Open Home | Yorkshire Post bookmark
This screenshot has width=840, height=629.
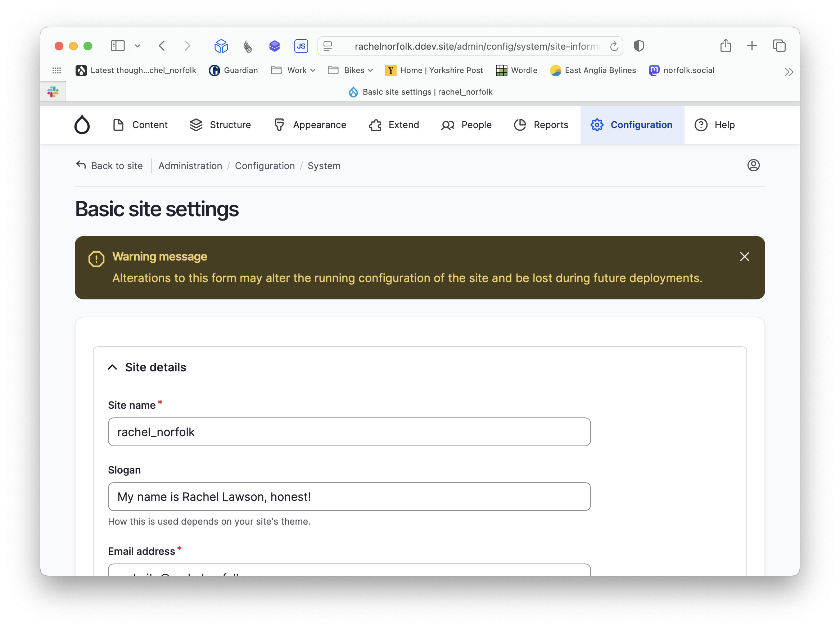coord(434,70)
